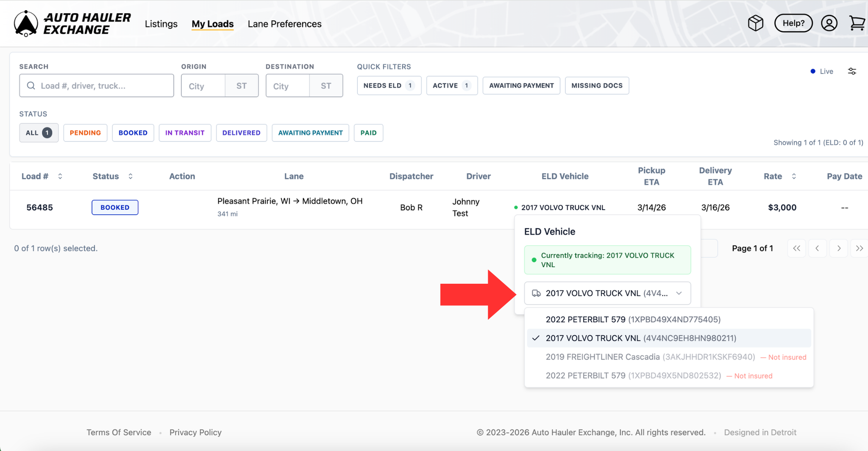
Task: Click the load search input field
Action: (102, 86)
